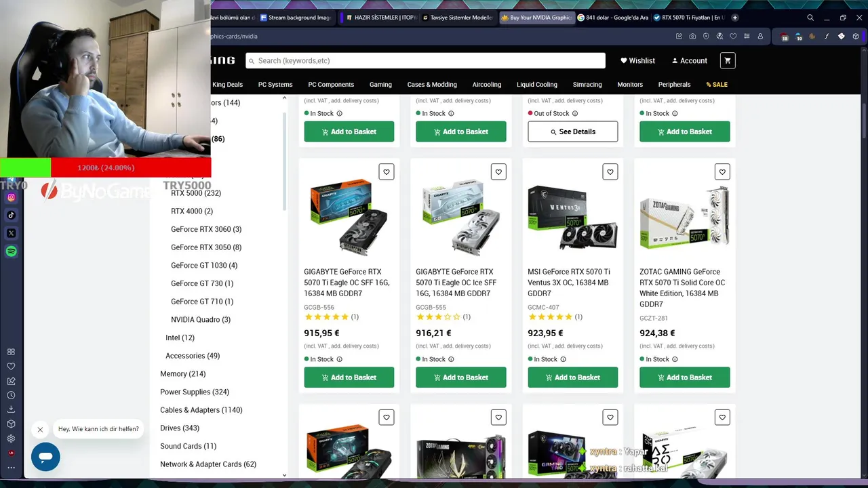
Task: Bookmark page with address bar heart icon
Action: pyautogui.click(x=733, y=36)
